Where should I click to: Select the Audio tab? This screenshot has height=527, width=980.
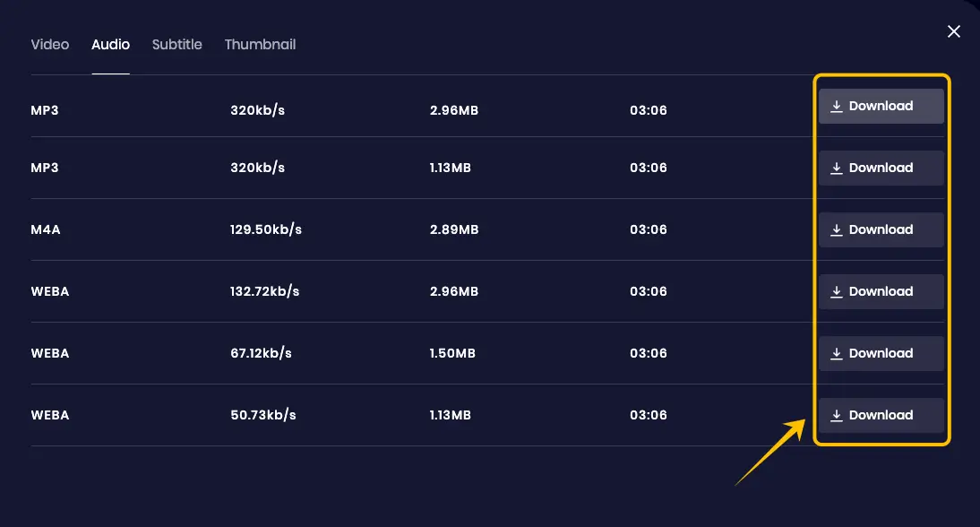110,45
